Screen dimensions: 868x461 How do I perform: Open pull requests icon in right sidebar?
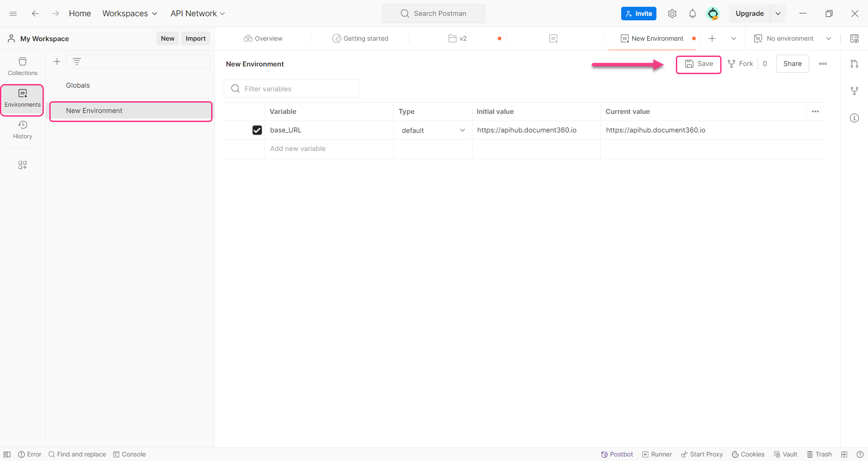click(854, 64)
